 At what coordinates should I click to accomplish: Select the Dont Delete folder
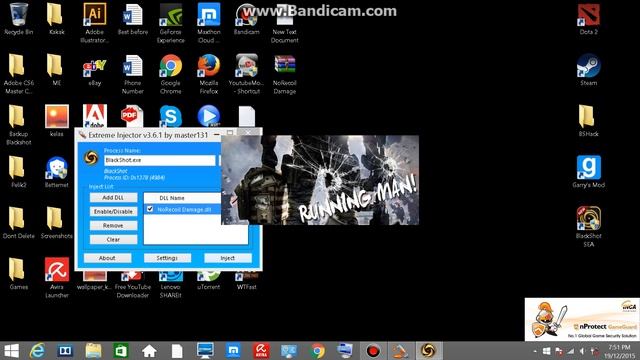(18, 223)
